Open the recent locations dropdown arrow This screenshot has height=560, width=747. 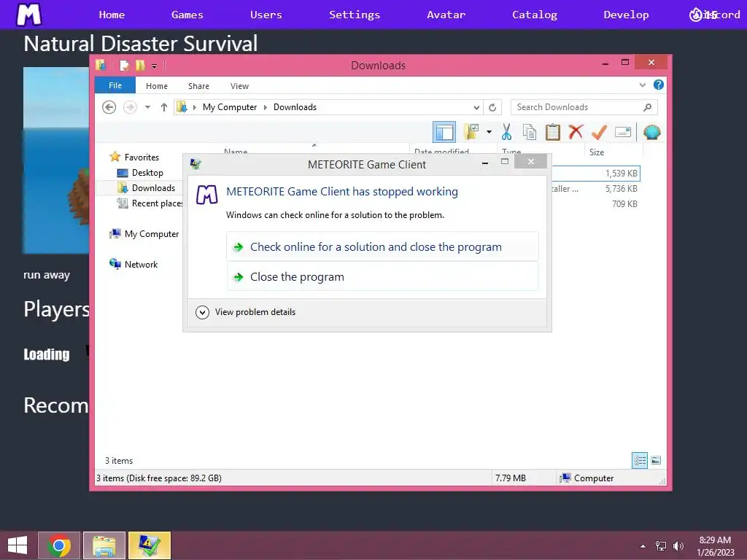tap(147, 107)
